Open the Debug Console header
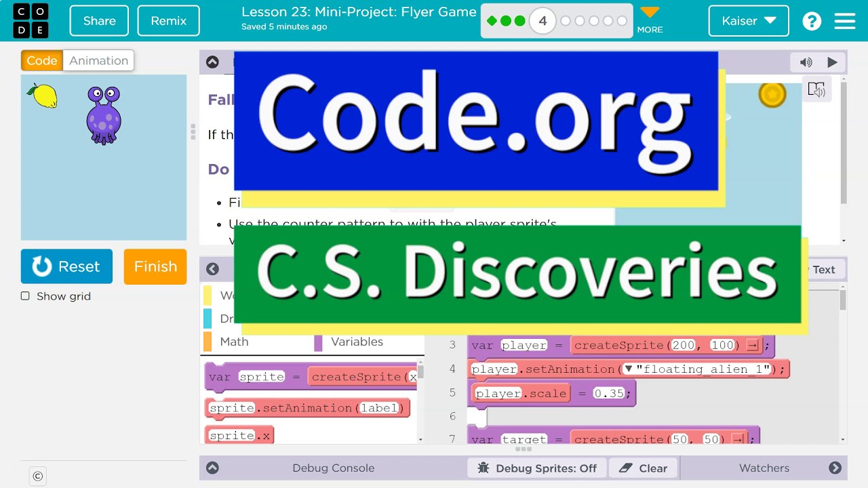Viewport: 868px width, 488px height. coord(333,468)
